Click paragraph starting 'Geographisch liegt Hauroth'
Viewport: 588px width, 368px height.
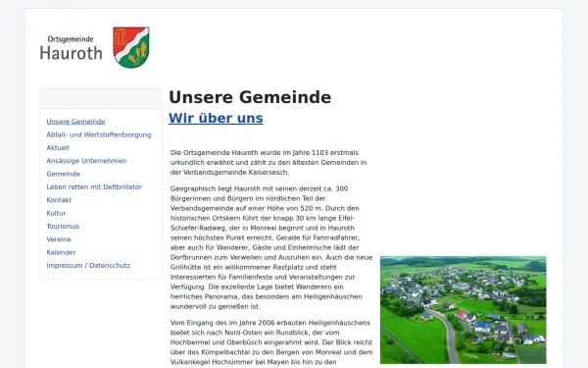pos(271,247)
